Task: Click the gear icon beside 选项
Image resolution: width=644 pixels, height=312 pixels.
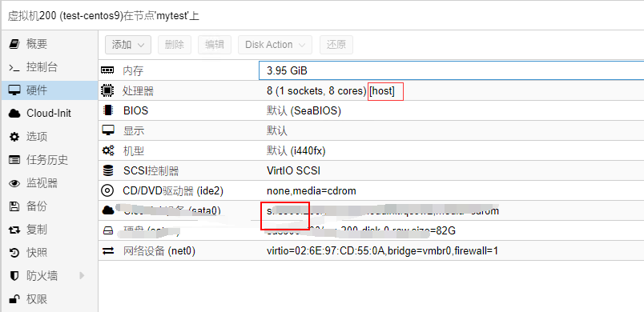Action: tap(14, 137)
